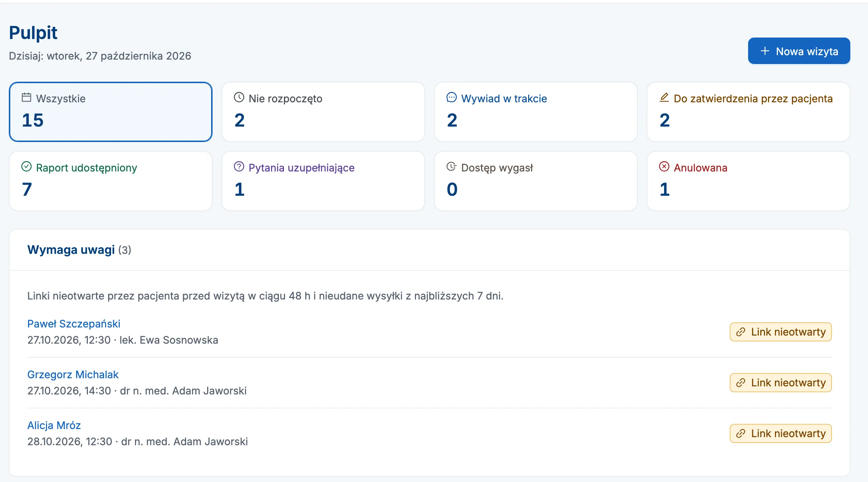Click link icon in Grzegorz Michalak's badge
This screenshot has height=482, width=868.
click(741, 383)
